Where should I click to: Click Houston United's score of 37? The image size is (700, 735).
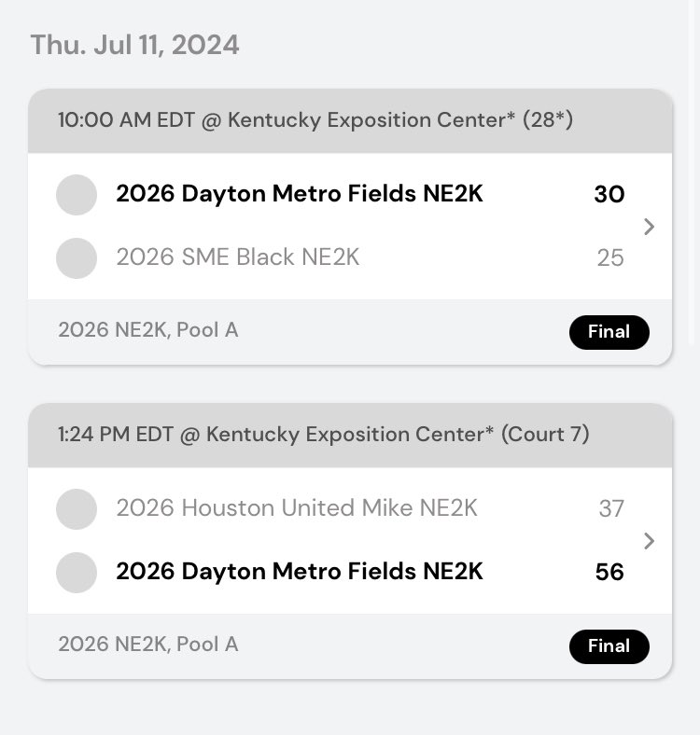(610, 508)
